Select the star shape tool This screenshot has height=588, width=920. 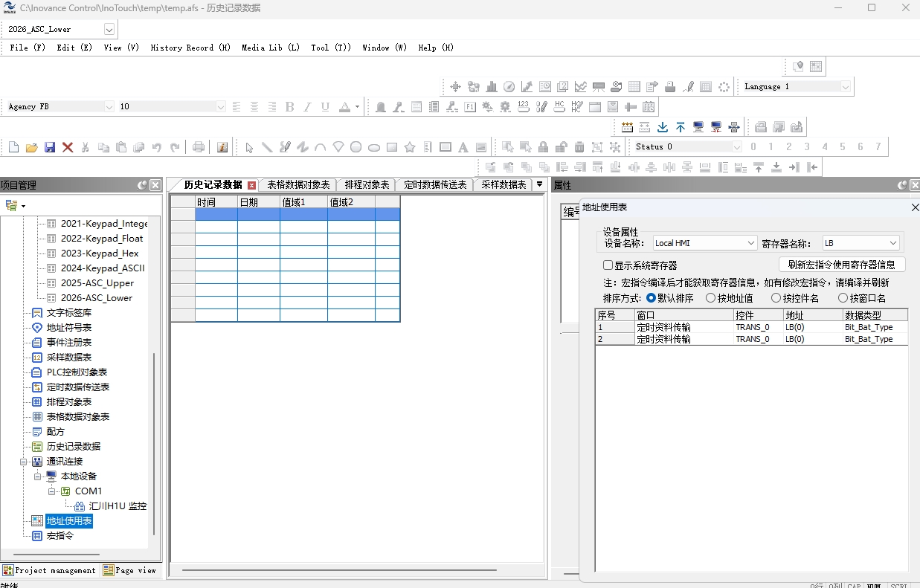tap(410, 147)
